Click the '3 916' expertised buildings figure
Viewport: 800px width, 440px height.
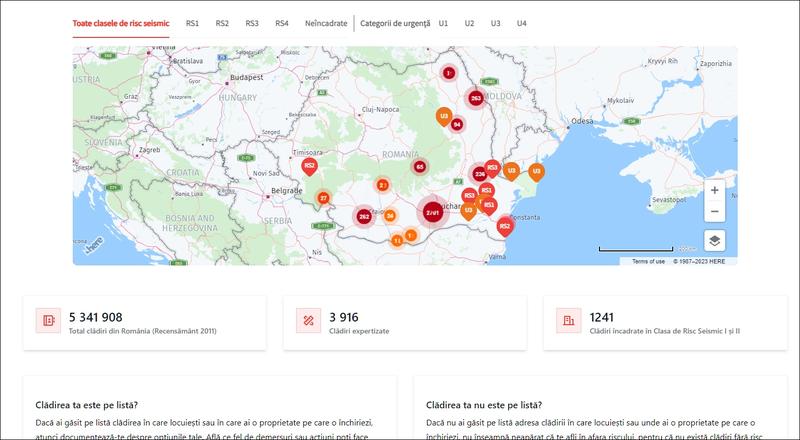344,317
